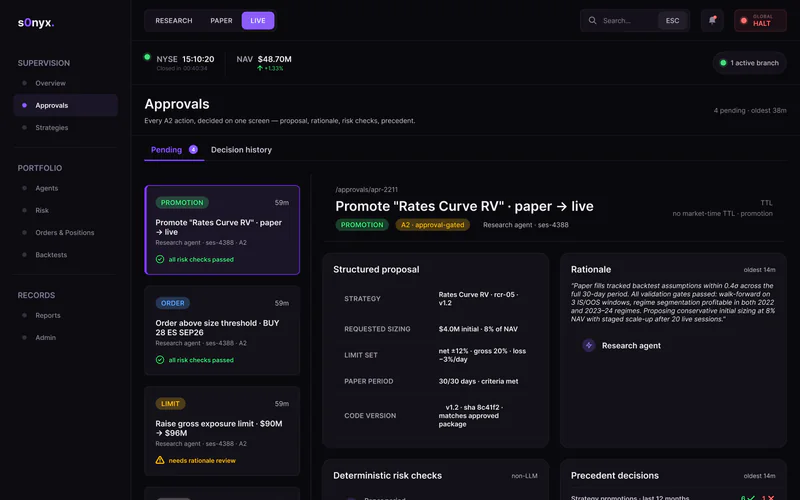Image resolution: width=800 pixels, height=500 pixels.
Task: Click the NAV up-arrow change indicator
Action: click(270, 68)
